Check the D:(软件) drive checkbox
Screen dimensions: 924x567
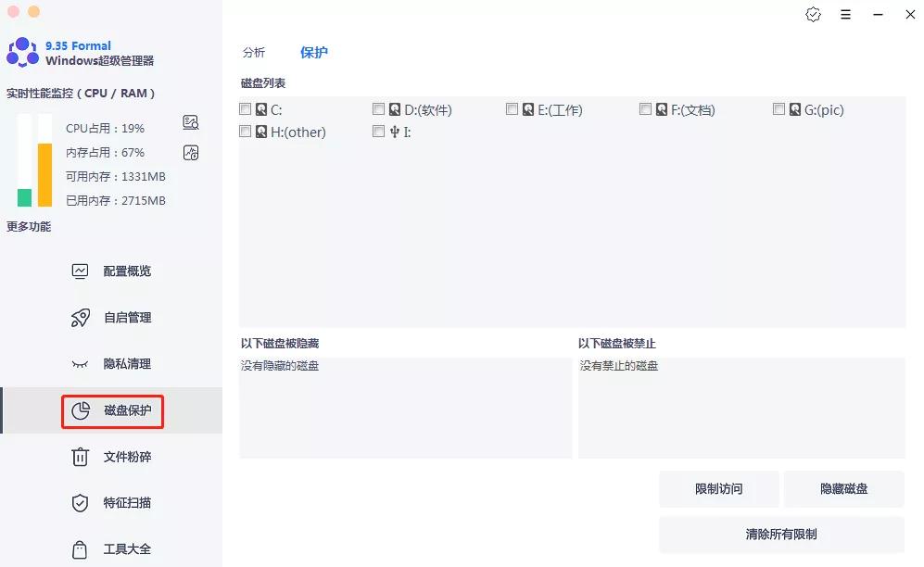(x=378, y=108)
